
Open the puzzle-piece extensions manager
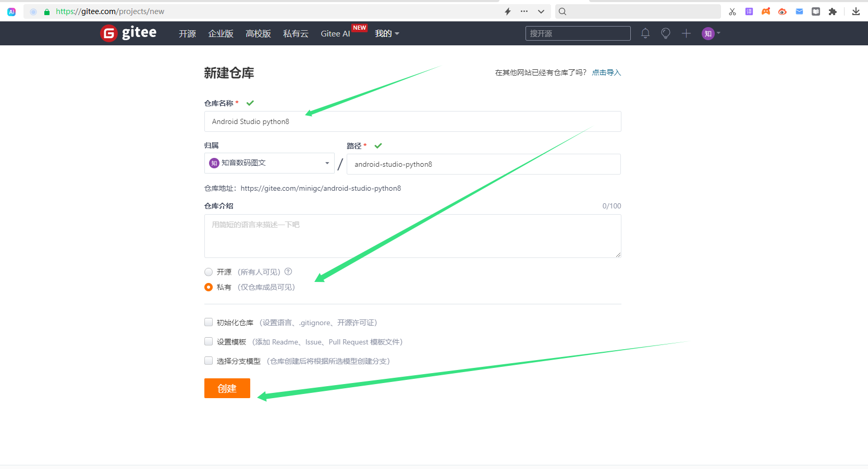(833, 11)
